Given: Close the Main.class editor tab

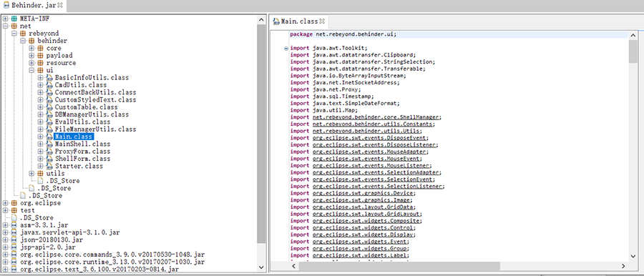Looking at the screenshot, I should (322, 21).
